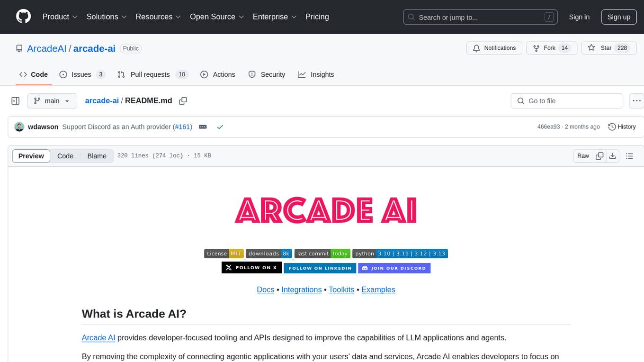Click the last commit today badge
The image size is (644, 362).
(322, 253)
